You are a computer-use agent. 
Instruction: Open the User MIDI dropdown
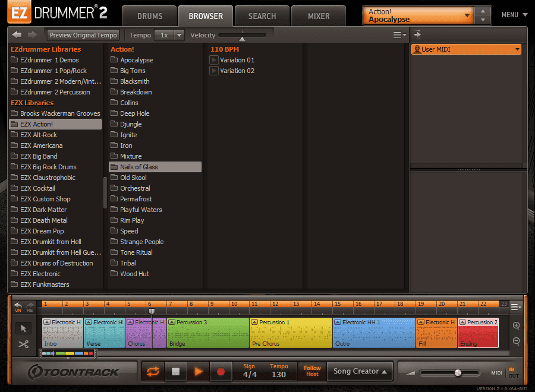click(466, 49)
